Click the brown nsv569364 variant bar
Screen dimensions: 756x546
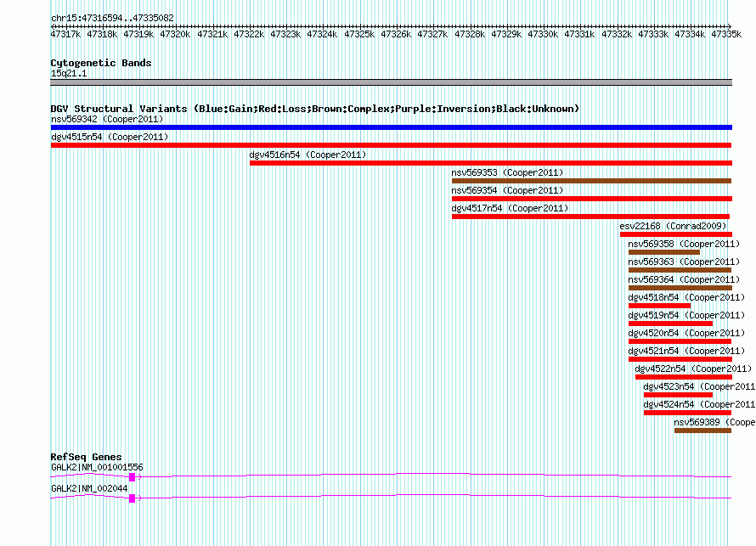(x=680, y=288)
